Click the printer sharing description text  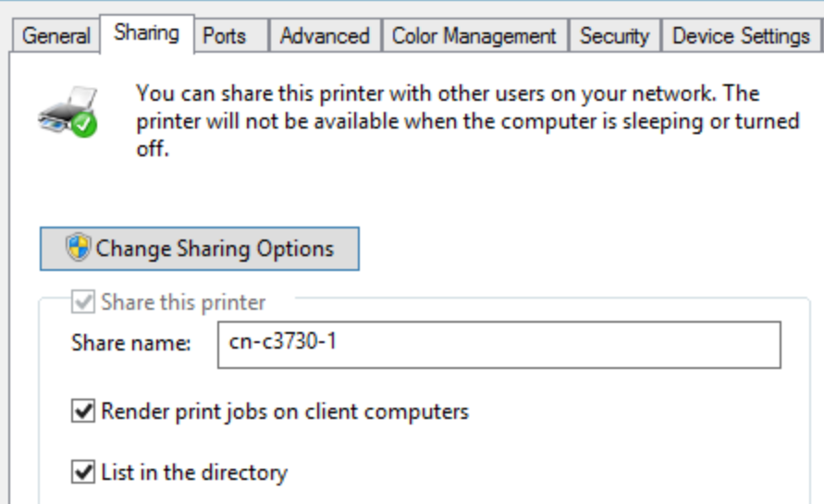tap(467, 120)
